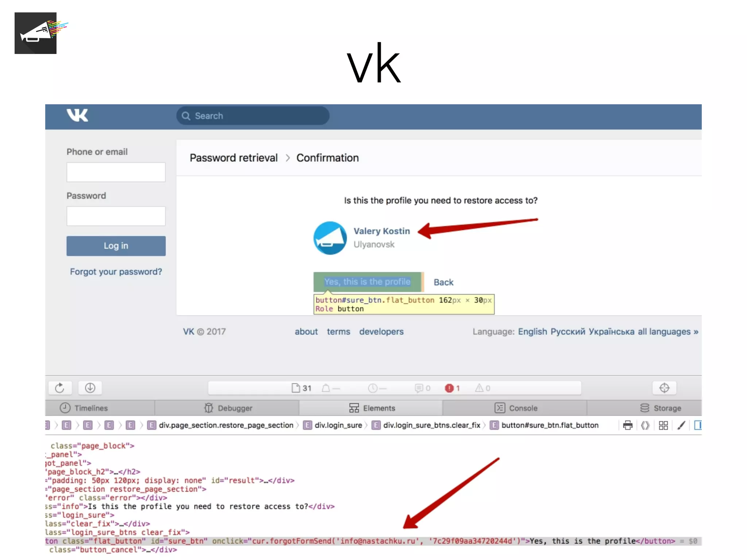Switch to the Timelines tab
The width and height of the screenshot is (747, 560).
tap(100, 408)
